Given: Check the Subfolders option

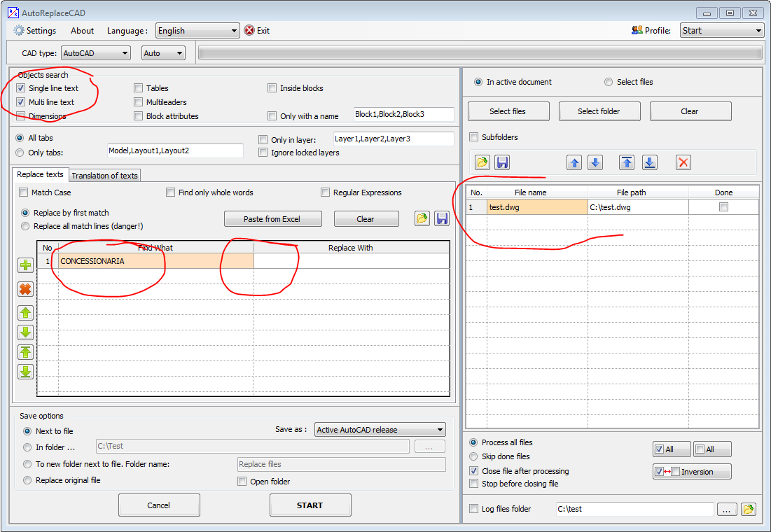Looking at the screenshot, I should pyautogui.click(x=474, y=138).
